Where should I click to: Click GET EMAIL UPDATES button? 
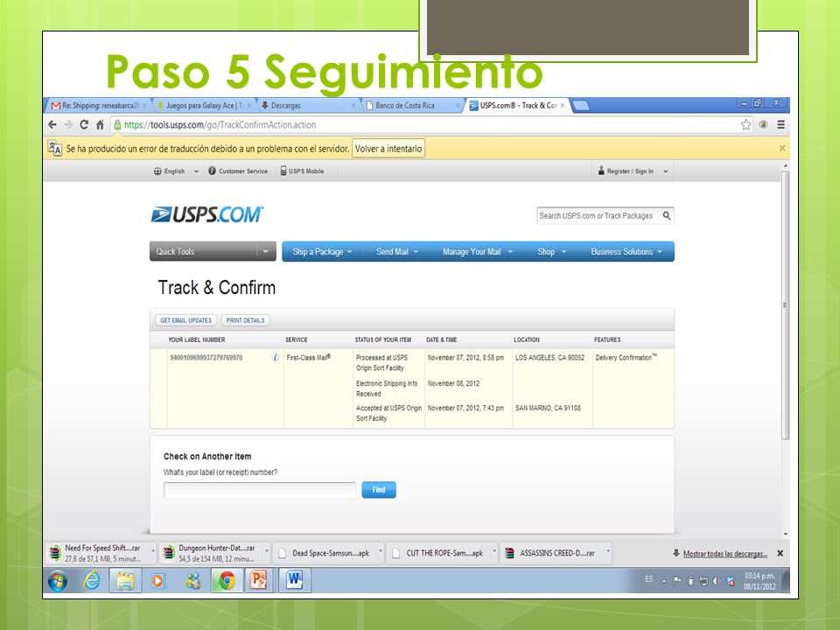(185, 320)
